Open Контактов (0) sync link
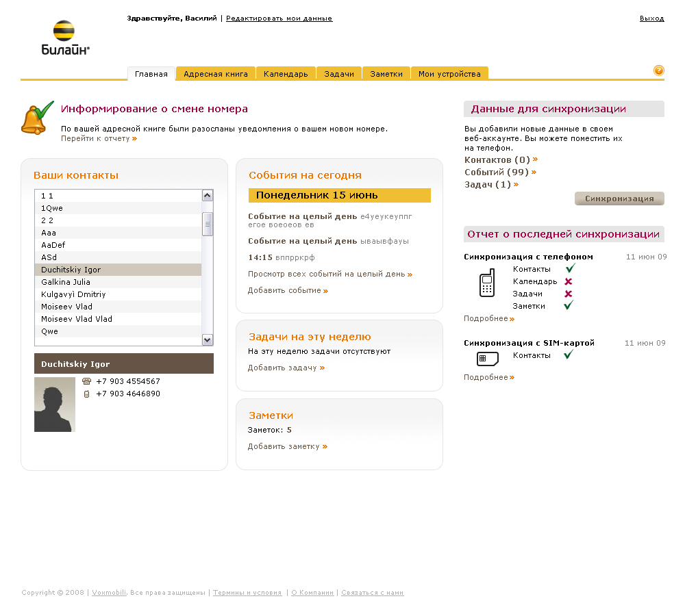The image size is (685, 616). [501, 159]
